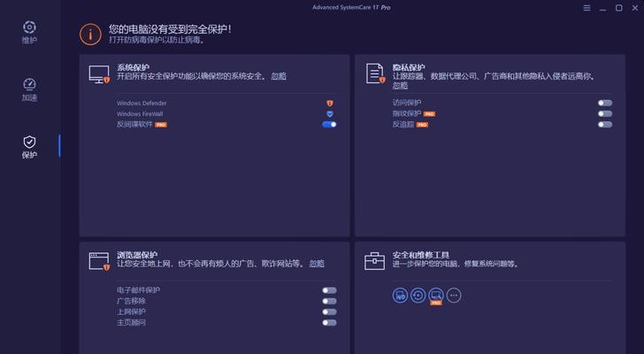Viewport: 644px width, 354px height.
Task: Open the PRO monitor scan tool icon
Action: point(436,296)
